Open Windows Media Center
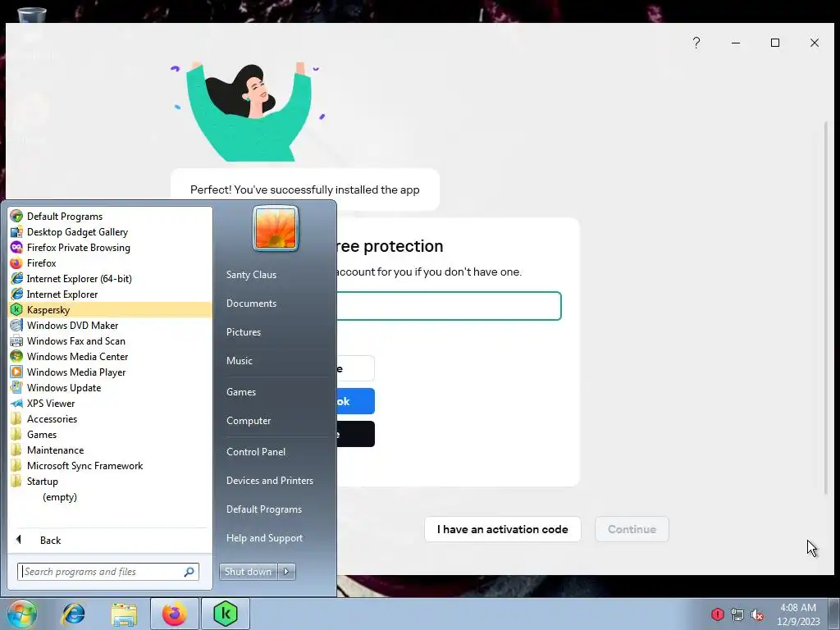Viewport: 840px width, 630px height. click(77, 356)
